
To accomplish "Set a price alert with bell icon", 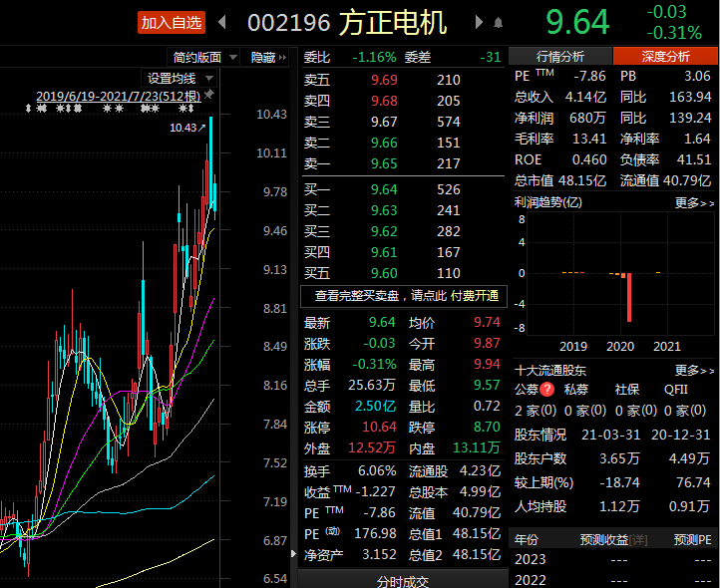I will (x=498, y=23).
